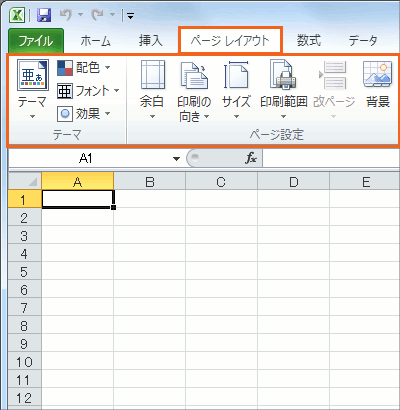Click the 余白 (Margins) icon

tap(153, 75)
